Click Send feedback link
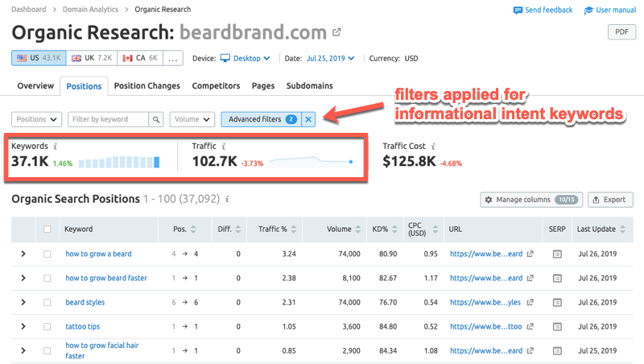This screenshot has height=364, width=644. [543, 10]
